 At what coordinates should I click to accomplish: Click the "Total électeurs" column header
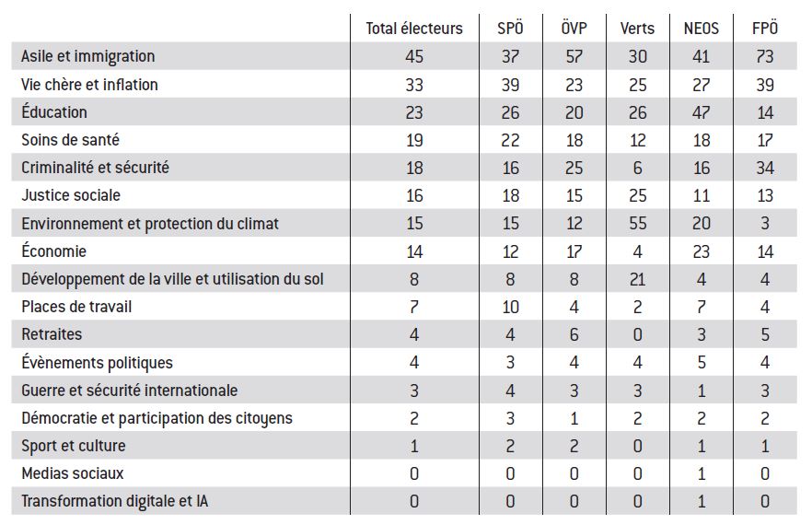(414, 28)
